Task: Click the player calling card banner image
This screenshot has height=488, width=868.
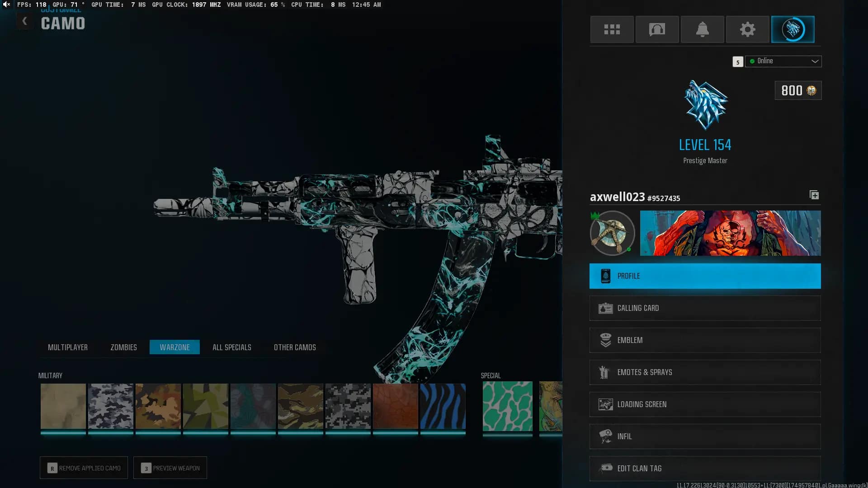Action: point(730,233)
